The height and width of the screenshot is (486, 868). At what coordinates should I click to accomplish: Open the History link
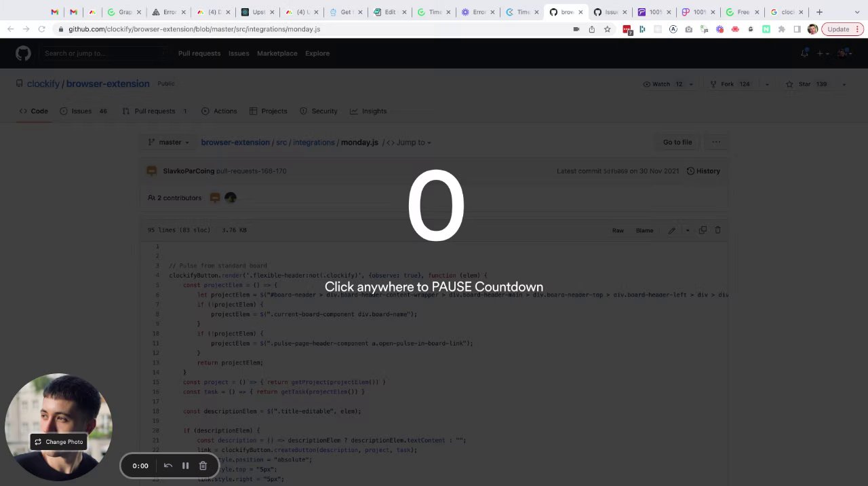703,171
